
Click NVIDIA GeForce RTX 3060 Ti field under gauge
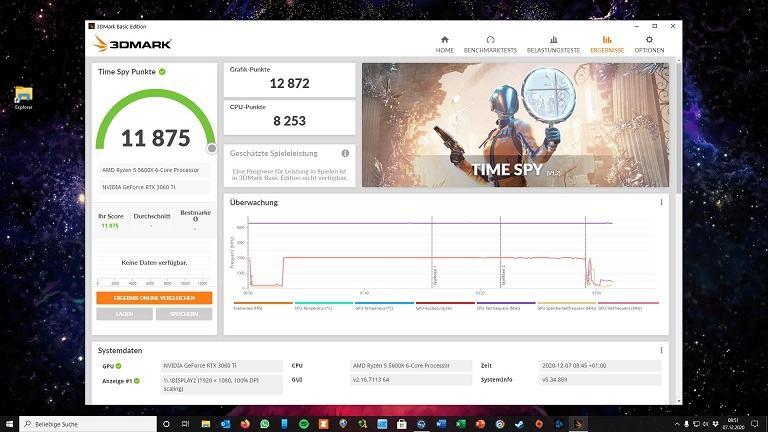point(154,187)
